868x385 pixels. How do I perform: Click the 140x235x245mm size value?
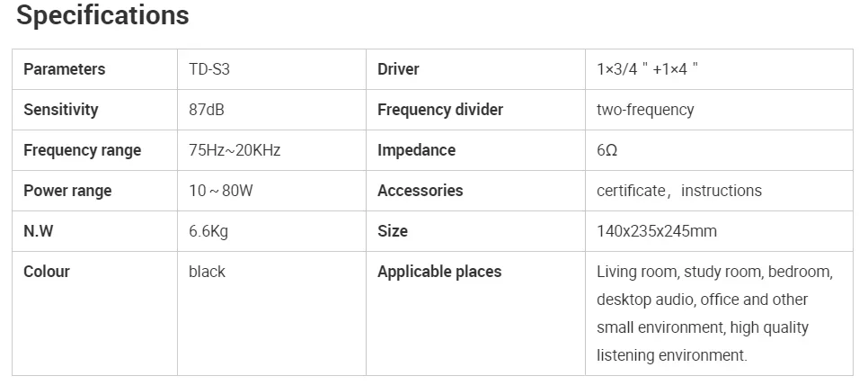(657, 231)
